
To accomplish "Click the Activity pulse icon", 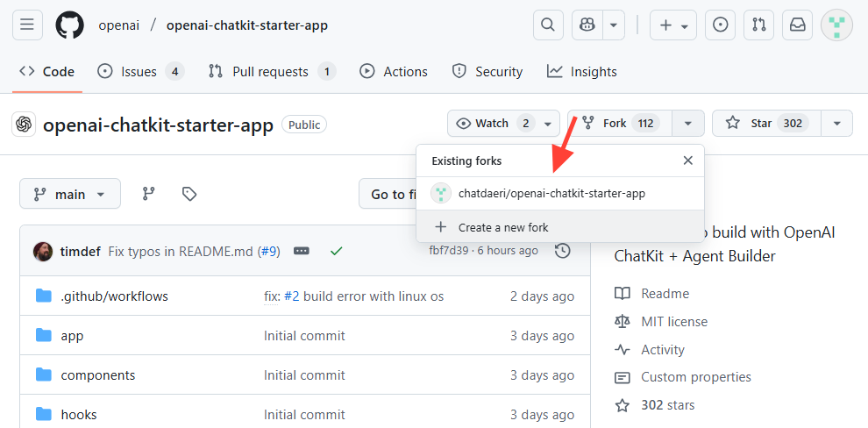I will click(623, 349).
